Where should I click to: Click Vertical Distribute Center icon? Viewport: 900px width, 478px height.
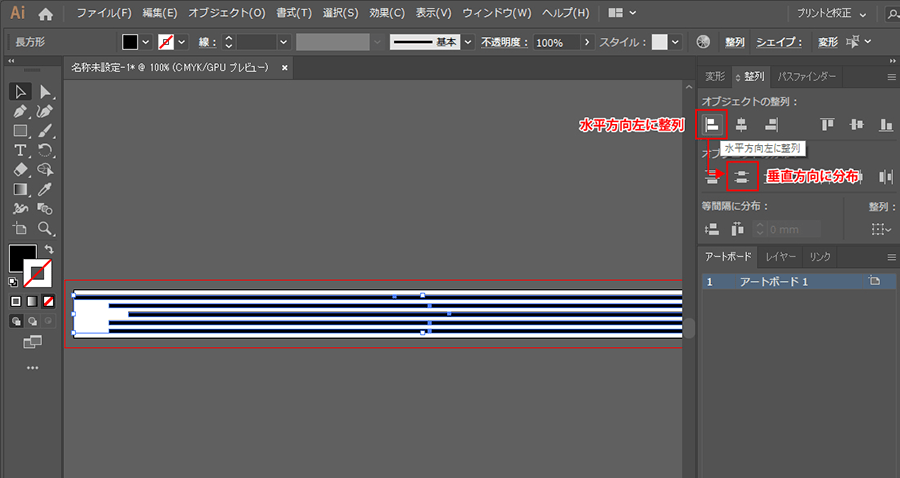pyautogui.click(x=742, y=177)
